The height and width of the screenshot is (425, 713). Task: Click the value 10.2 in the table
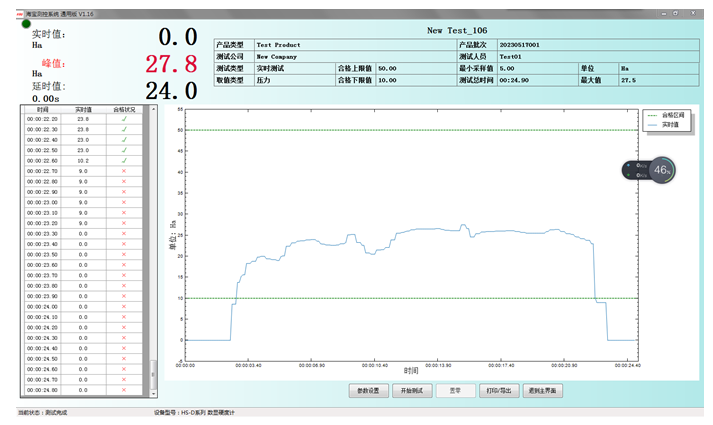(83, 161)
